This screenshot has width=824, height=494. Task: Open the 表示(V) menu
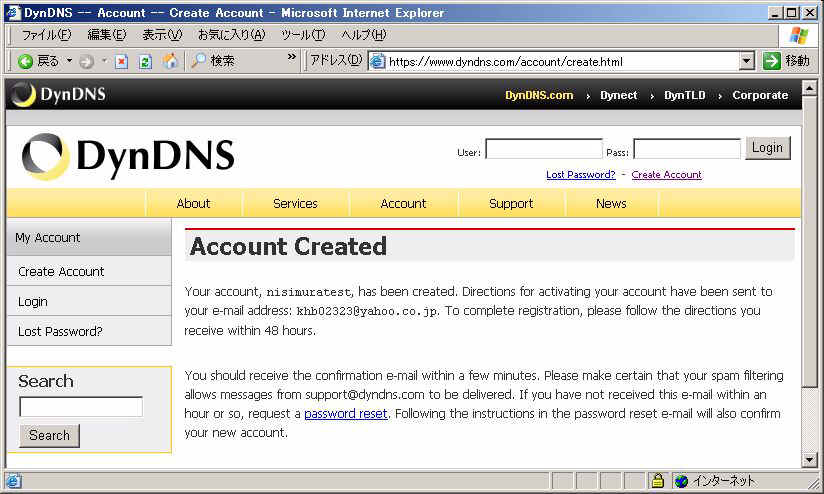point(162,35)
